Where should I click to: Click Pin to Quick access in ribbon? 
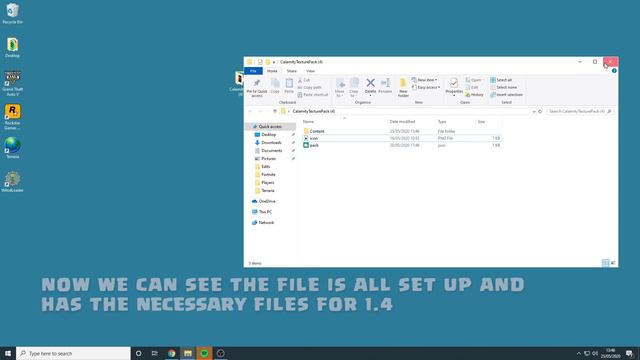coord(257,88)
